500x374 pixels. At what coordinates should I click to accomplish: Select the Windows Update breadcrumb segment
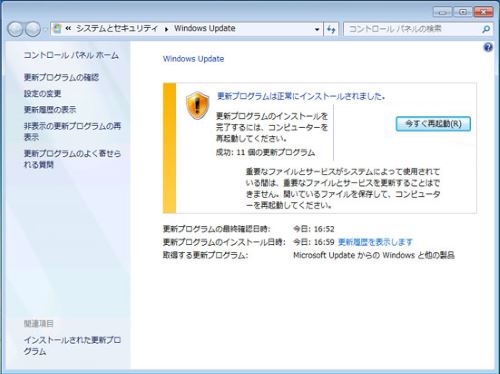tap(205, 29)
